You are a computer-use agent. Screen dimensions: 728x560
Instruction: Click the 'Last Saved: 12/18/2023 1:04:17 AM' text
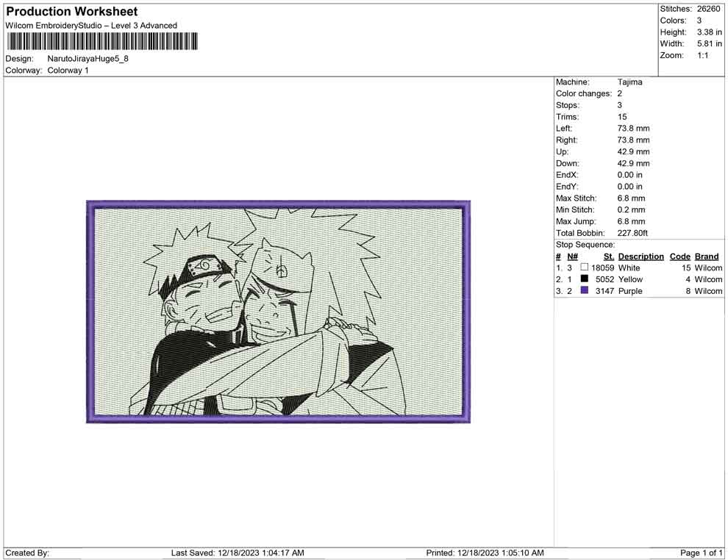pyautogui.click(x=238, y=553)
